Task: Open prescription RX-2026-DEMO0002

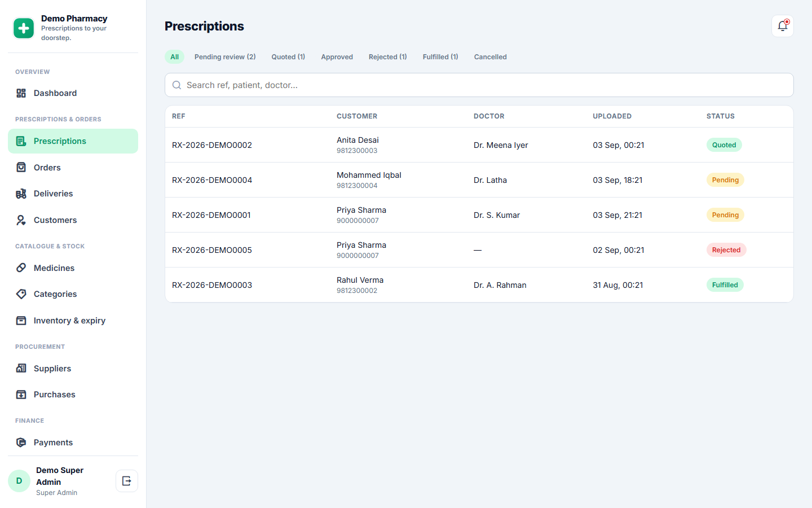Action: point(212,145)
